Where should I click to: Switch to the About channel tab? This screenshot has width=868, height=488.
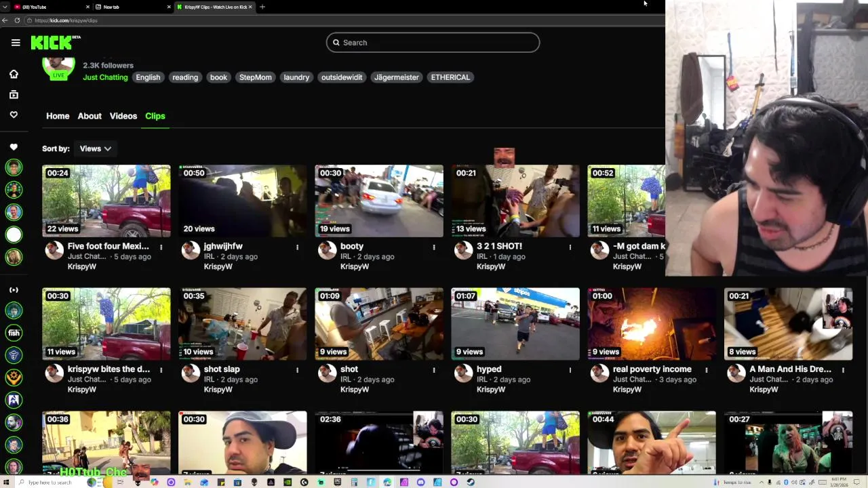click(90, 116)
